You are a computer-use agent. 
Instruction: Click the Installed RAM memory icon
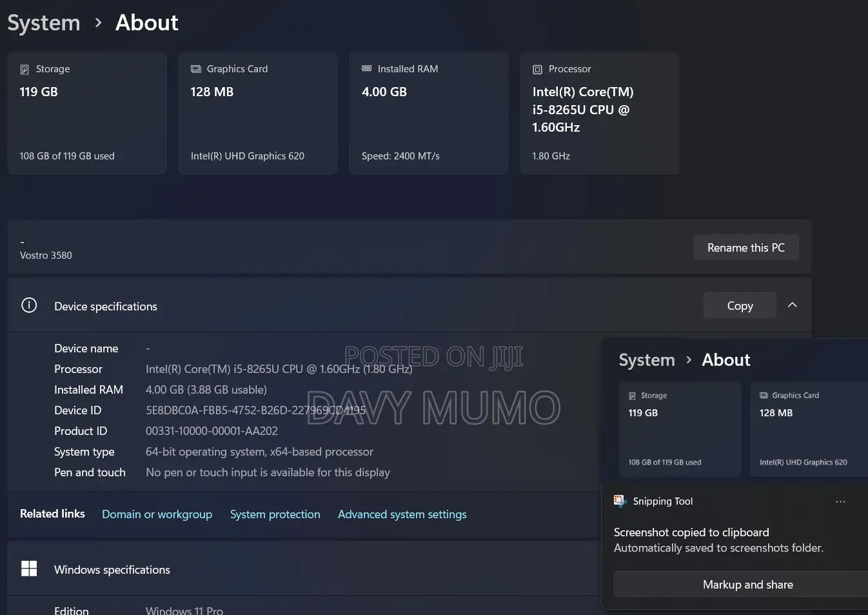point(367,68)
